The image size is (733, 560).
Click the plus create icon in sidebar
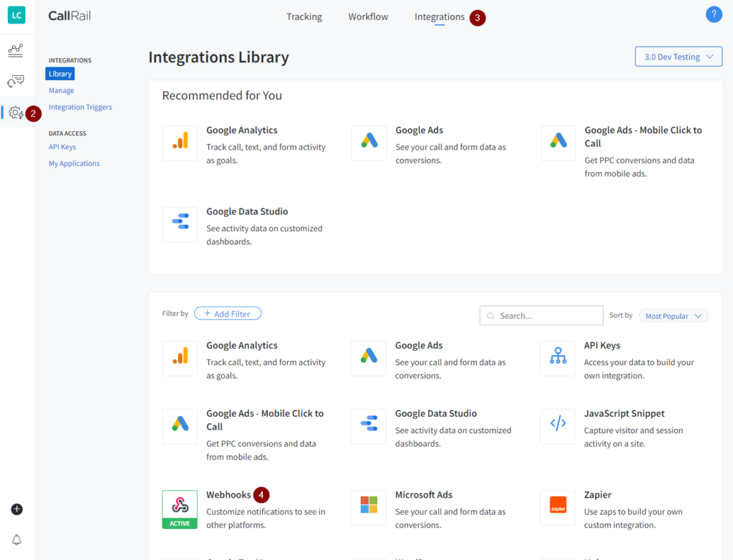(17, 509)
